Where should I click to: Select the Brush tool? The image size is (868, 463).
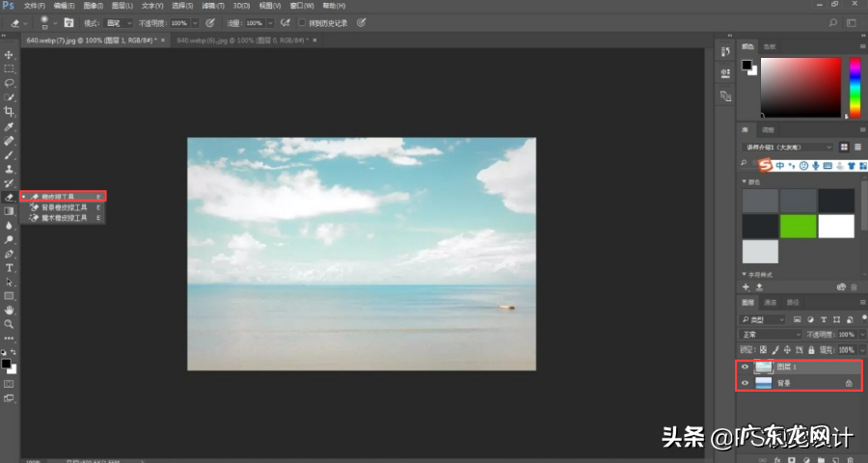(9, 154)
